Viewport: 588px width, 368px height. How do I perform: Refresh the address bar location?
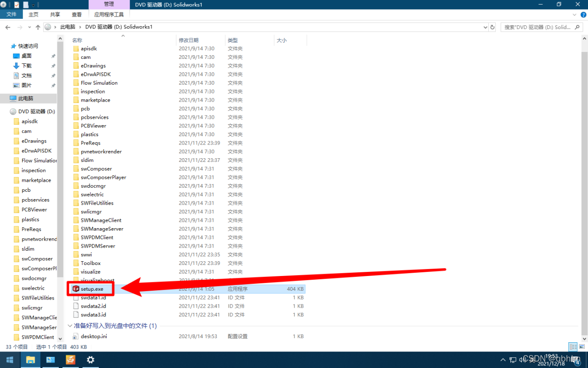(492, 27)
